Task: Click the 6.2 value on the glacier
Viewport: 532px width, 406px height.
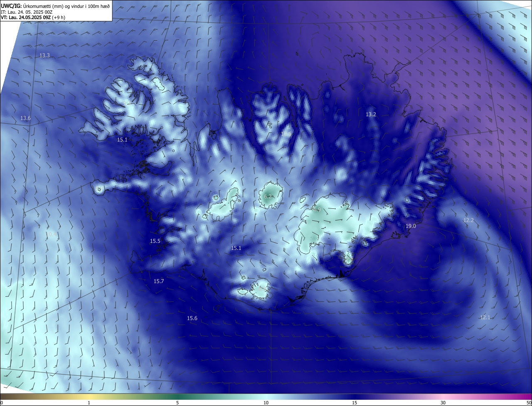Action: (x=268, y=196)
